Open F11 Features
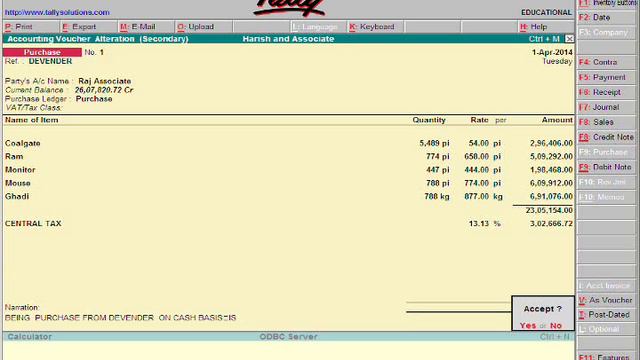Image resolution: width=640 pixels, height=360 pixels. point(606,357)
